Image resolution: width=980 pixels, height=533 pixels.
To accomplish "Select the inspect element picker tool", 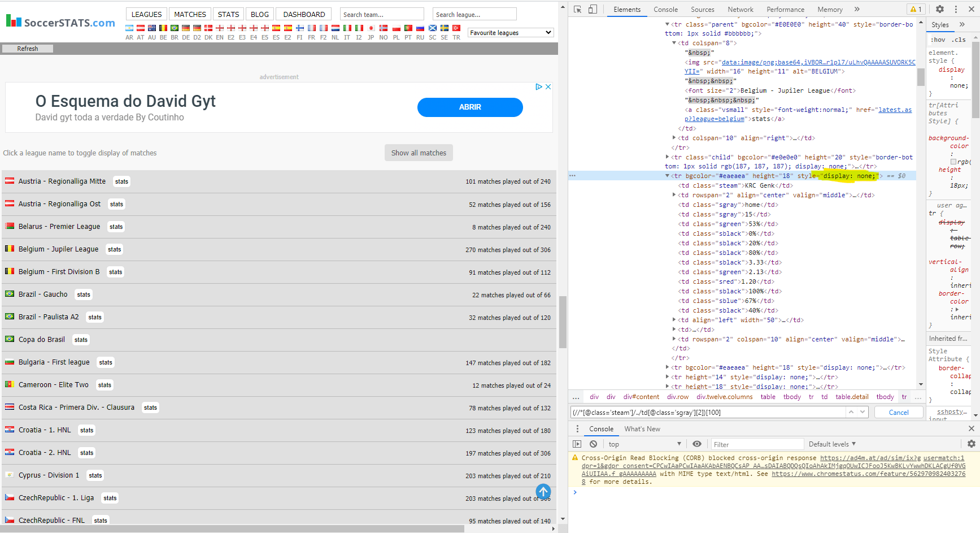I will tap(577, 9).
